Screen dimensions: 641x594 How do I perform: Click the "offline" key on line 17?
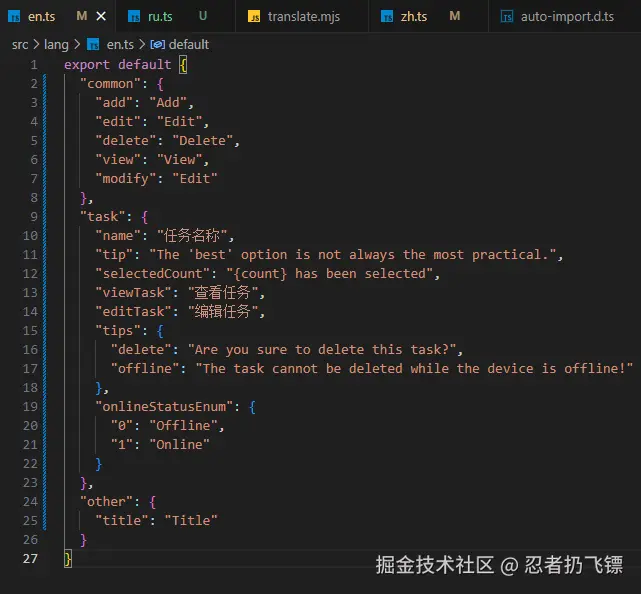coord(145,369)
